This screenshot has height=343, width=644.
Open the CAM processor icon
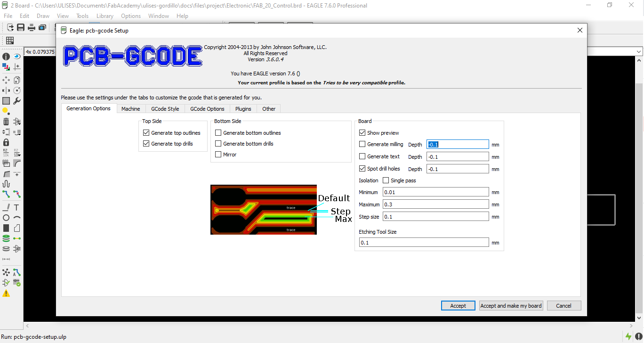click(x=42, y=27)
